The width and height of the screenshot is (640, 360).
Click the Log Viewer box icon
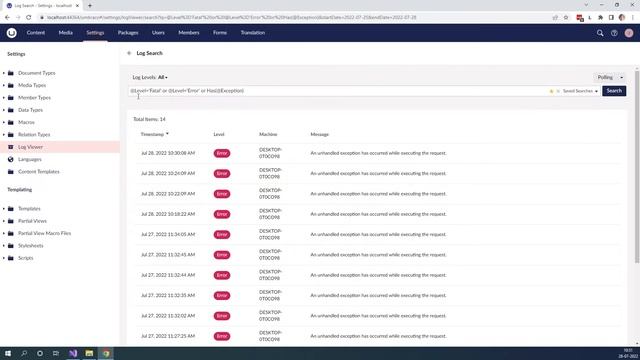coord(11,147)
